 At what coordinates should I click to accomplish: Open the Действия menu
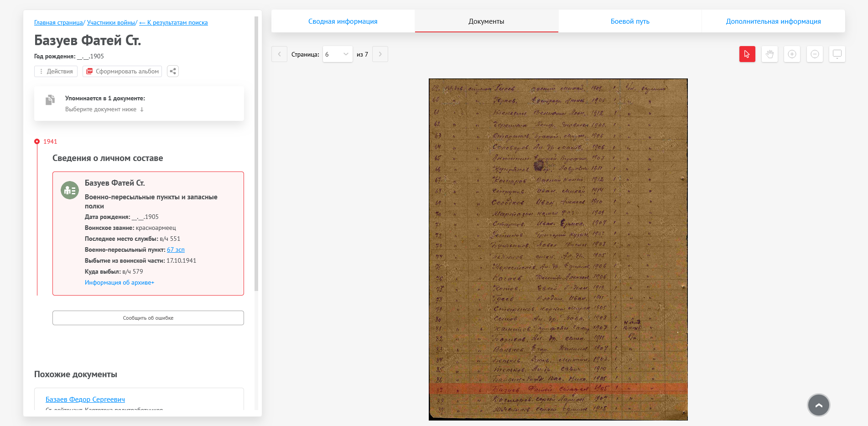coord(56,71)
